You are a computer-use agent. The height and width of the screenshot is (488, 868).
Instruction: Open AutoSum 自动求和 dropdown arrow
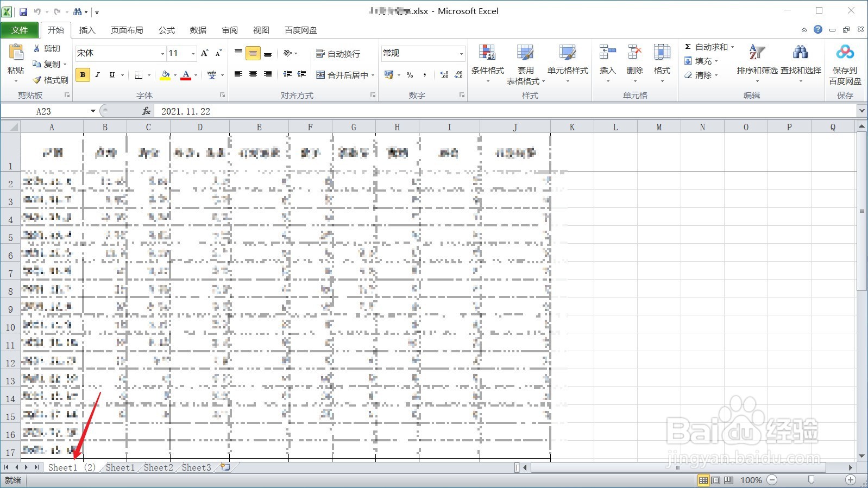[x=732, y=47]
